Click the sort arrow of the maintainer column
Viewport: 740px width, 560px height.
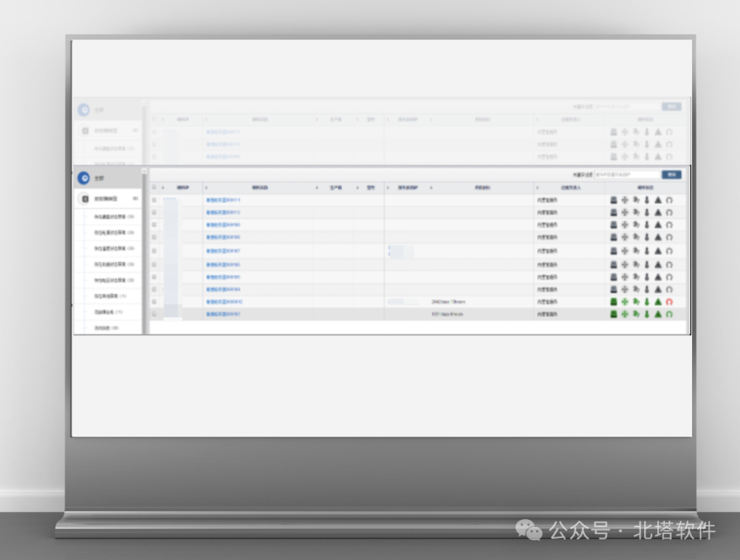click(x=537, y=188)
